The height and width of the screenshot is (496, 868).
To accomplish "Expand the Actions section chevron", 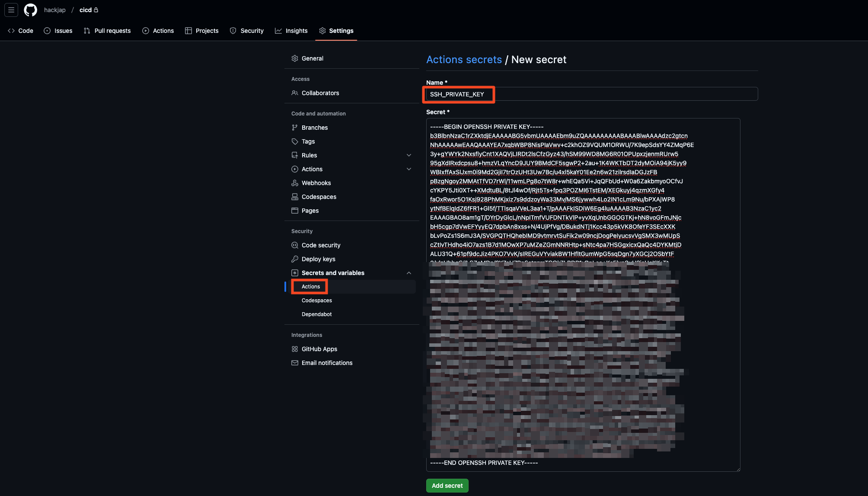I will 409,169.
